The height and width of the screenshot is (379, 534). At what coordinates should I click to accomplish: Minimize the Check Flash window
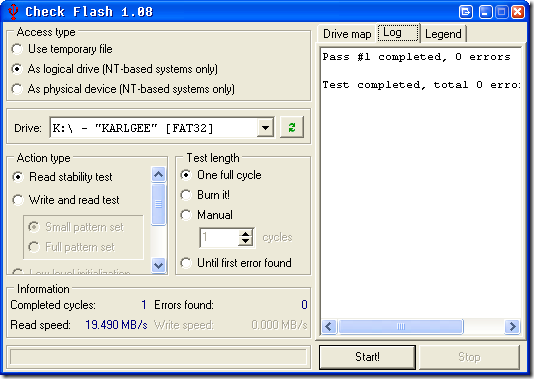point(485,12)
